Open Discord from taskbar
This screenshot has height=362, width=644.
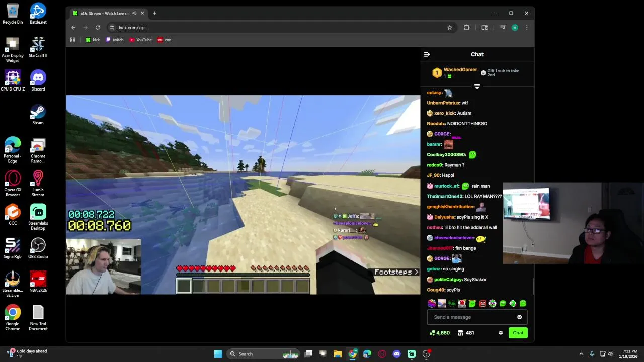(397, 354)
